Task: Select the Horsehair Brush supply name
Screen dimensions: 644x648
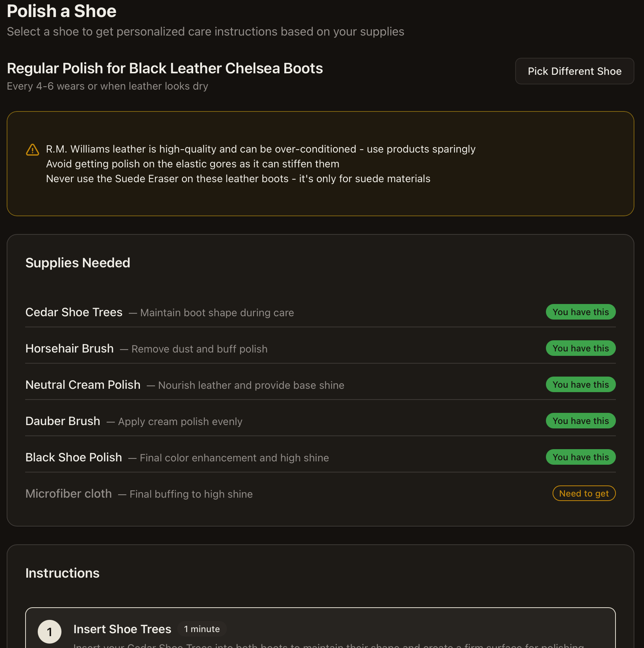Action: click(x=70, y=348)
